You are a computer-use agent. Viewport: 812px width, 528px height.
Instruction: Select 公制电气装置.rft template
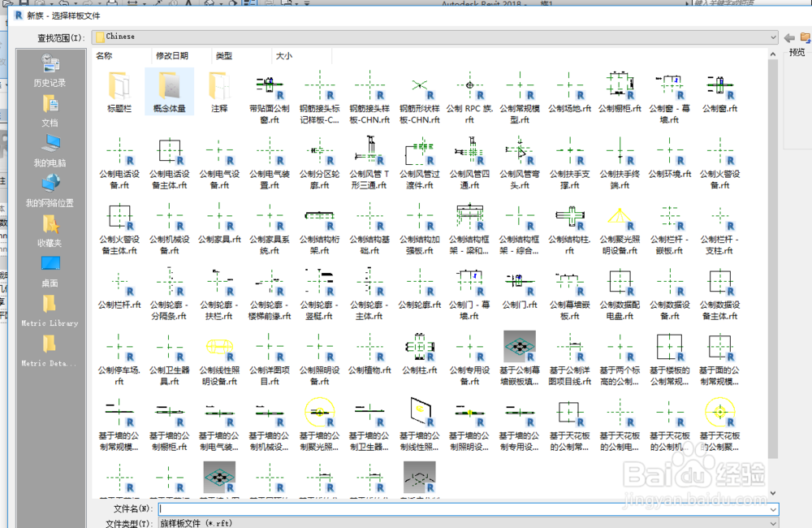270,162
